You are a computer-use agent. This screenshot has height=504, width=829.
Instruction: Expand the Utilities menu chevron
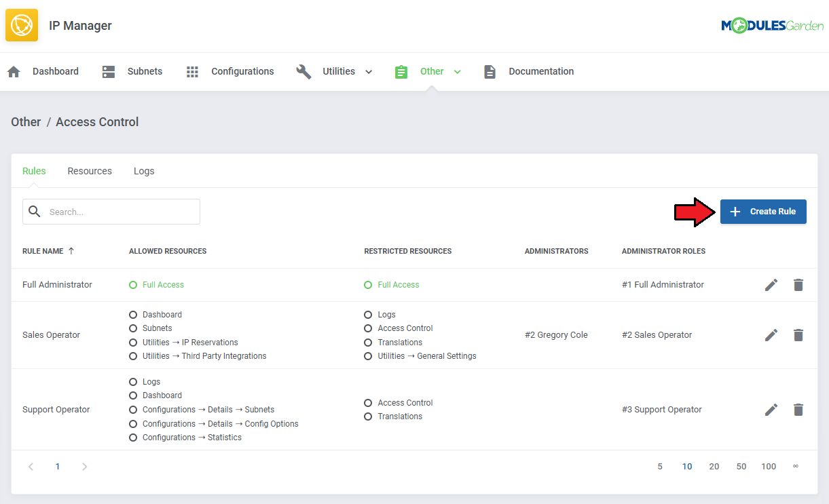pos(369,72)
